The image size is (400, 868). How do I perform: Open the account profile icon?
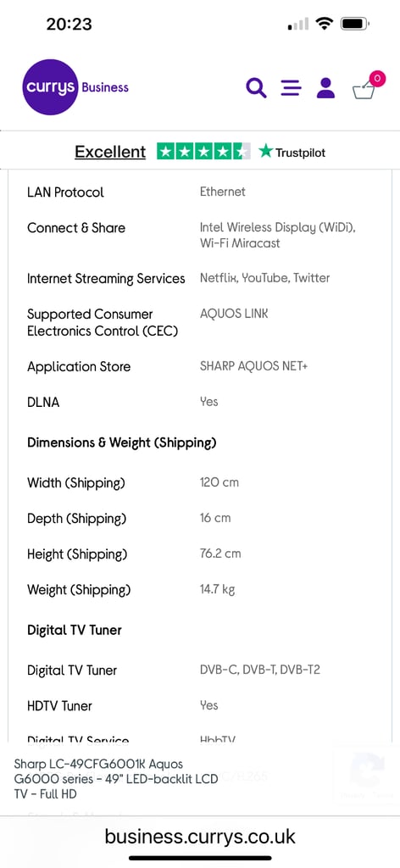point(326,88)
